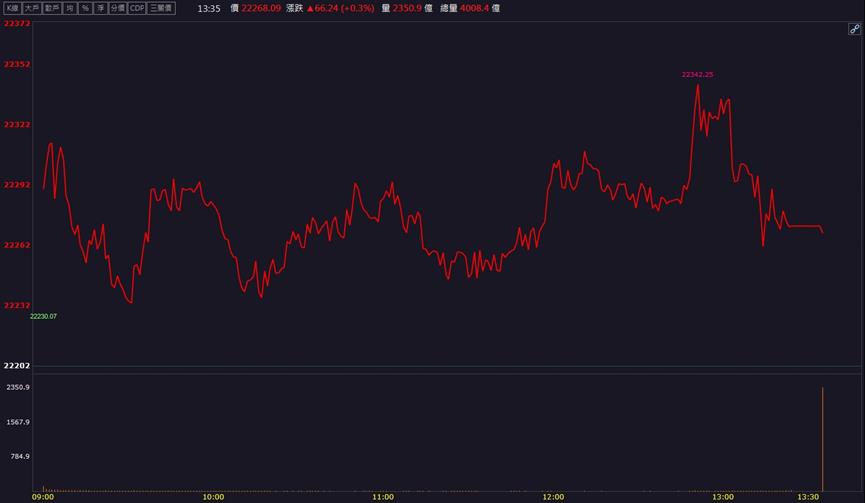865x503 pixels.
Task: Toggle the 均 average line button
Action: (70, 8)
